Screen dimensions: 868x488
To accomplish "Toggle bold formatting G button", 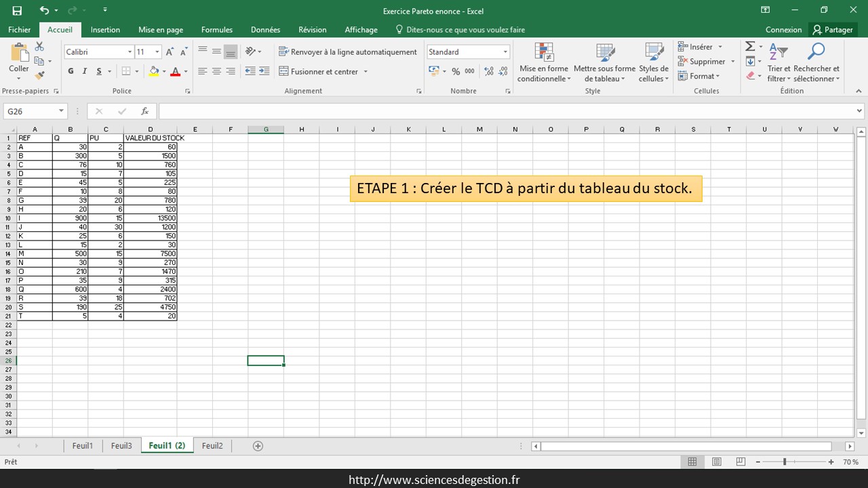I will point(71,71).
